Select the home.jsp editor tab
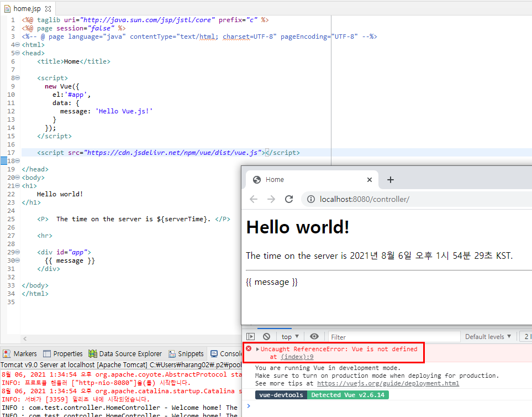Viewport: 532px width, 417px height. pos(28,8)
